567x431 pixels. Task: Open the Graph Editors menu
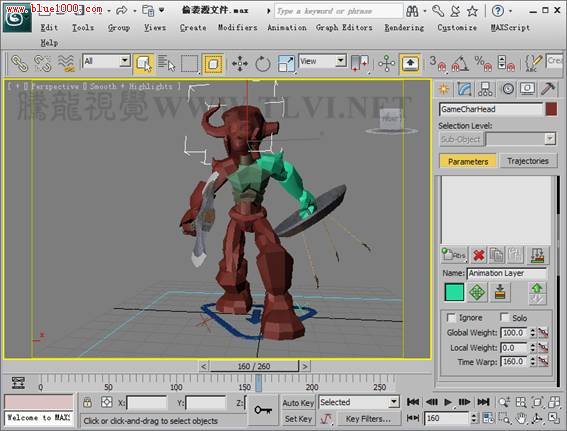click(344, 27)
